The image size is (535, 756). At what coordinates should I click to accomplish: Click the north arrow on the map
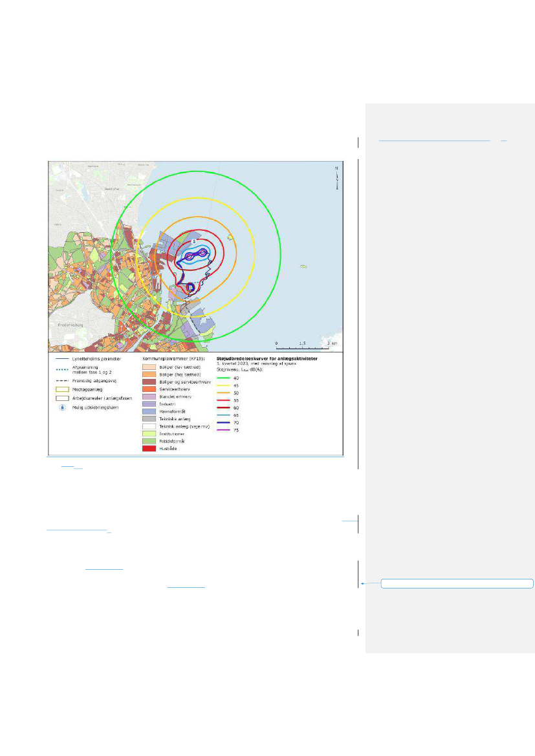click(x=337, y=178)
